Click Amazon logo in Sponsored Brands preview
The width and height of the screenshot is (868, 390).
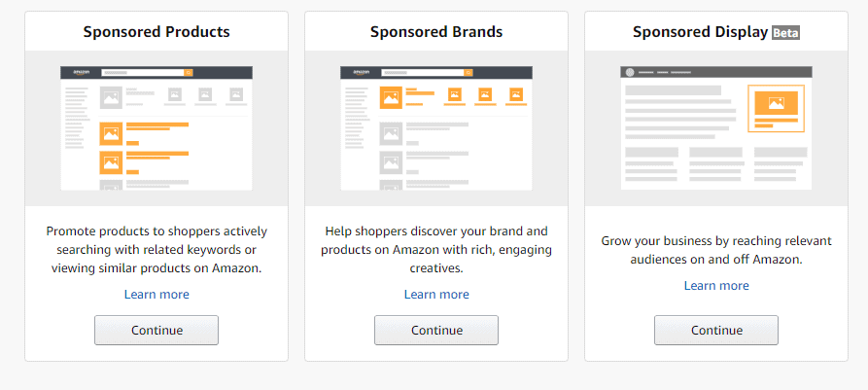pos(362,73)
